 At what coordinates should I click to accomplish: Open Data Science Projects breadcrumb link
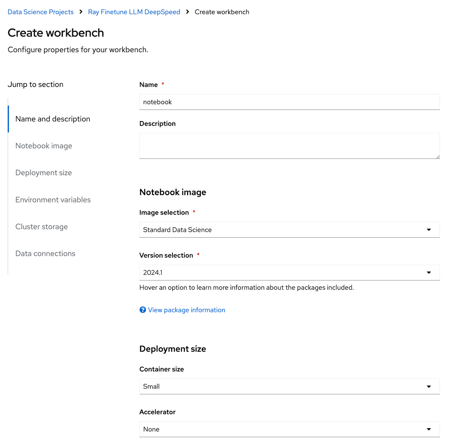40,12
